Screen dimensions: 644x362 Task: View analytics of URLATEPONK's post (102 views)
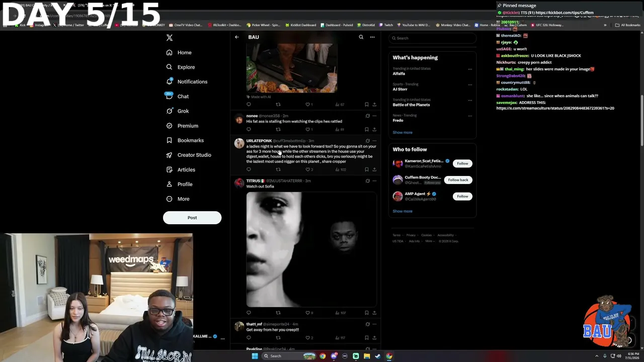[340, 169]
